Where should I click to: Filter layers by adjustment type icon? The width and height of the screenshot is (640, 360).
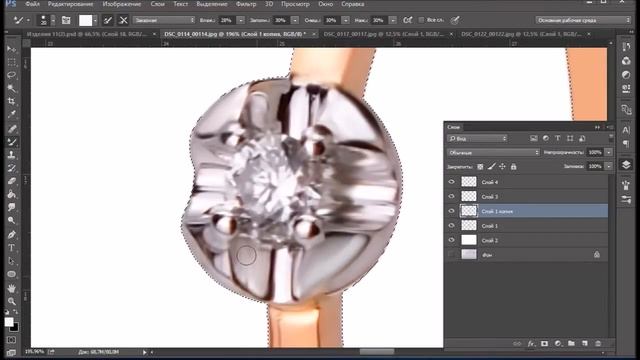pos(546,139)
